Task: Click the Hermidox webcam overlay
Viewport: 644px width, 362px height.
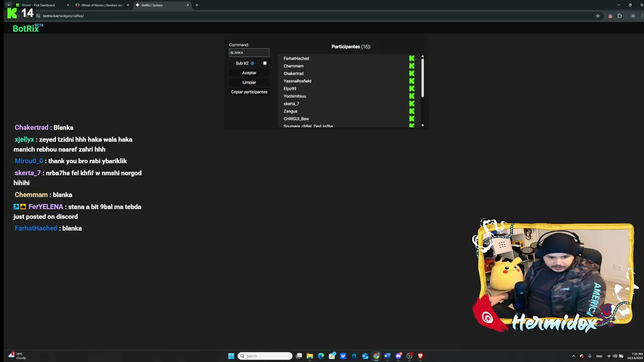Action: [x=555, y=277]
